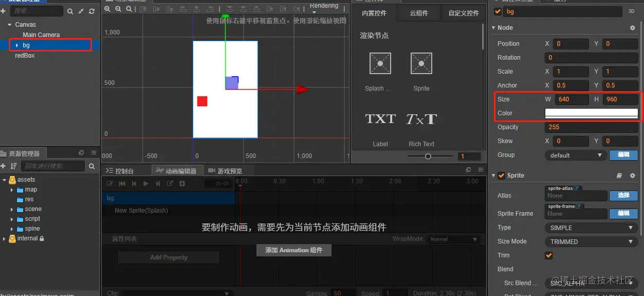
Task: Click the asset sort order icon
Action: click(13, 166)
